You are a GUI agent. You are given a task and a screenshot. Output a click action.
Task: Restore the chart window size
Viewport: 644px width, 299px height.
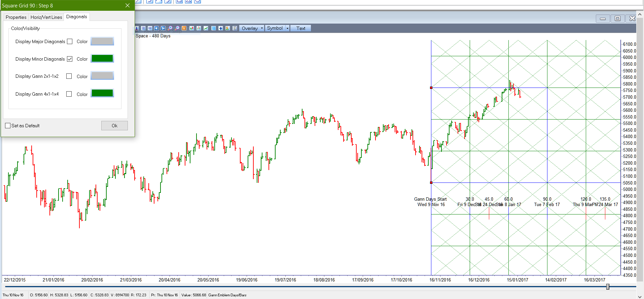(617, 19)
